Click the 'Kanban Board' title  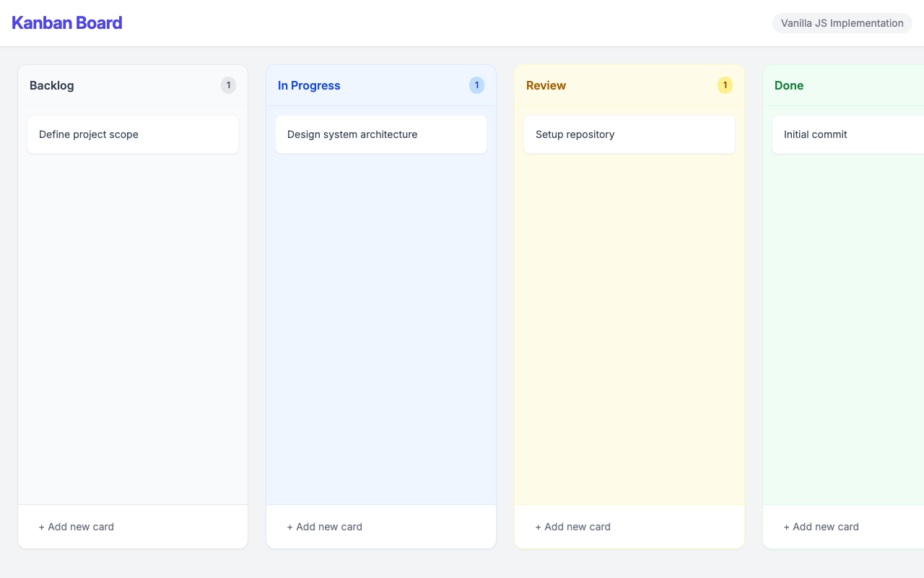tap(66, 22)
